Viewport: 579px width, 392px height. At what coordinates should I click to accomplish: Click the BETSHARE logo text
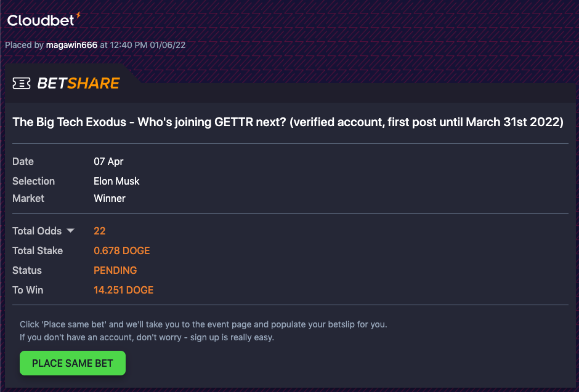coord(79,83)
